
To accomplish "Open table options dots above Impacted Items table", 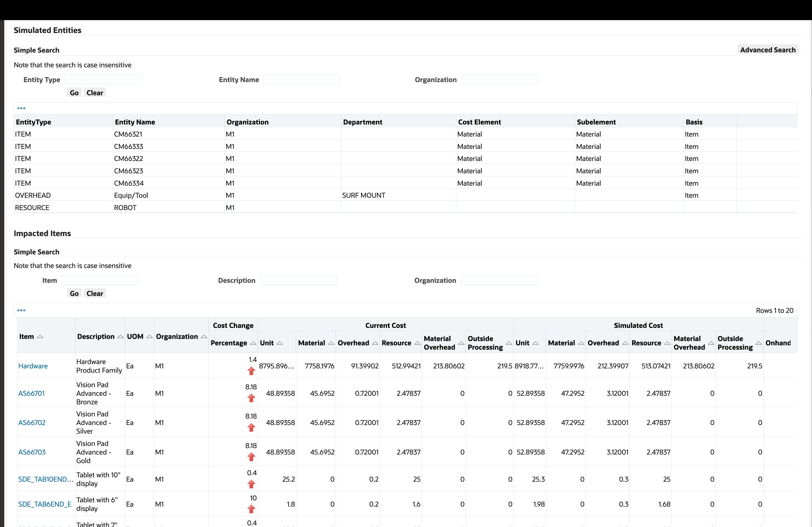I will [x=21, y=310].
